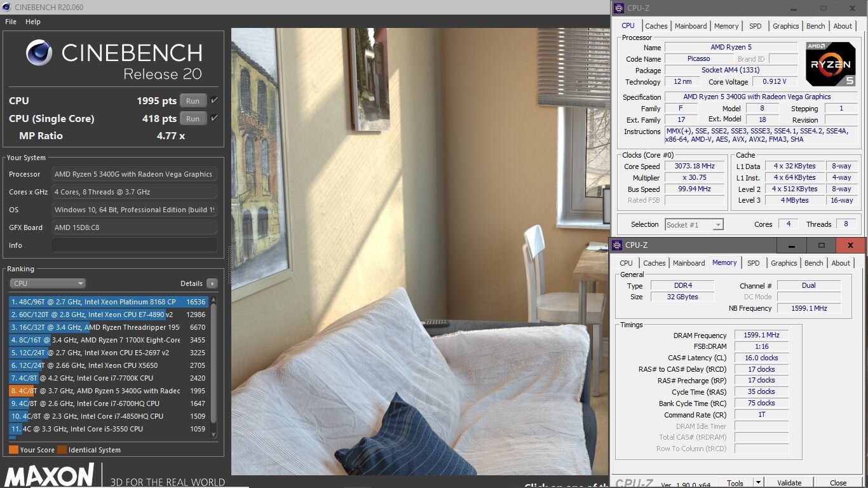Switch to SPD tab in top CPU-Z window

pyautogui.click(x=755, y=26)
